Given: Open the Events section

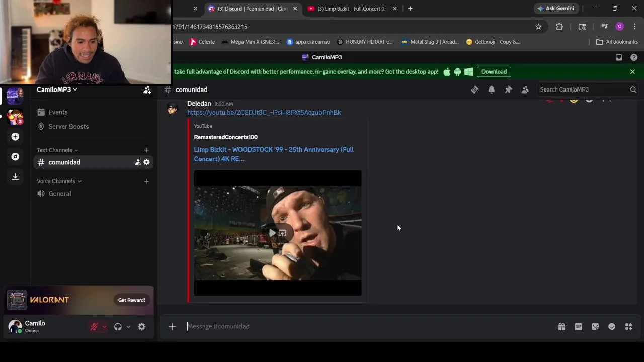Looking at the screenshot, I should (93, 112).
